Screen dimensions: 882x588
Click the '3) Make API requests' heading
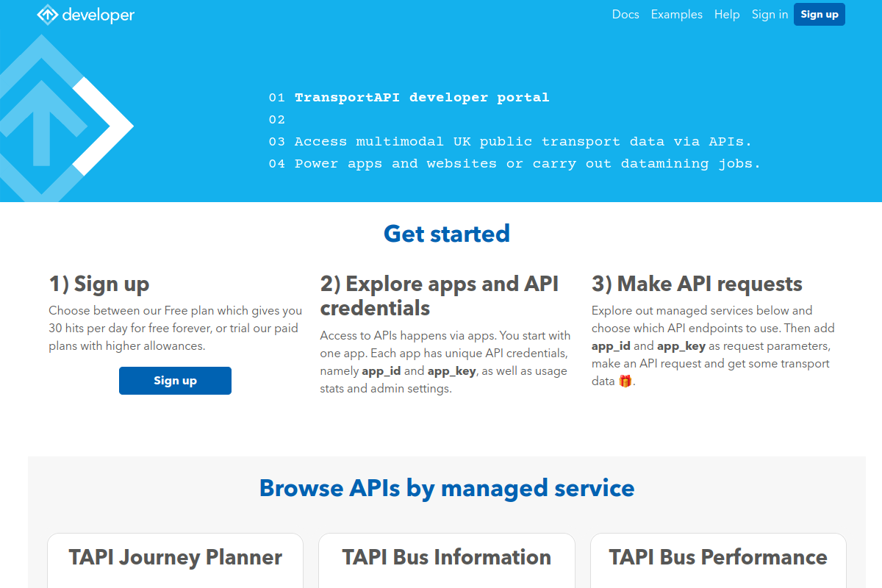[697, 284]
